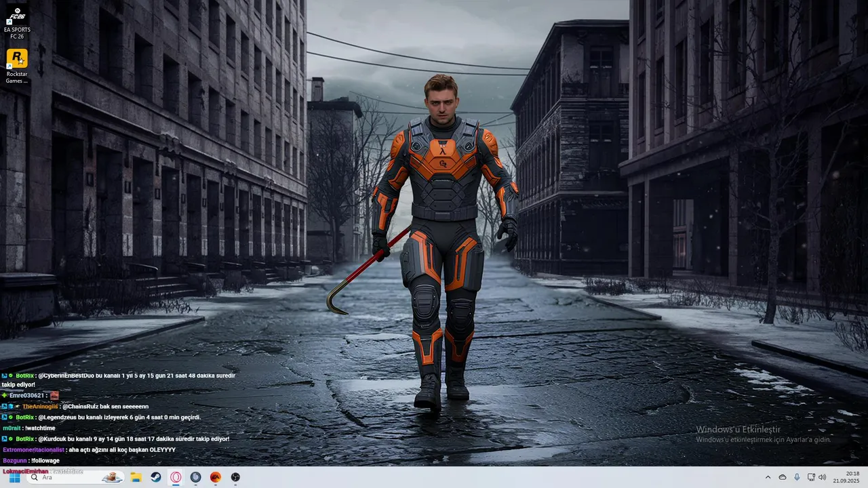This screenshot has width=868, height=488.
Task: Click the BotRix message about @Legendzeus
Action: point(101,417)
